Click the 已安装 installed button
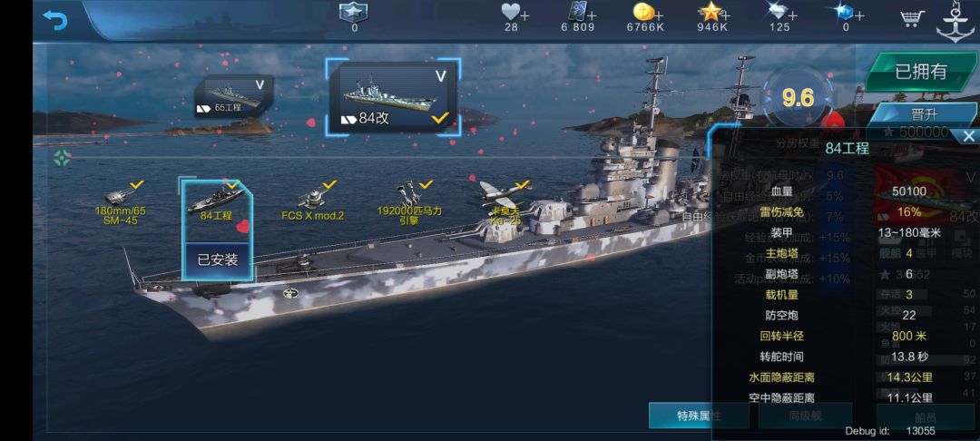Viewport: 980px width, 441px height. pos(218,260)
